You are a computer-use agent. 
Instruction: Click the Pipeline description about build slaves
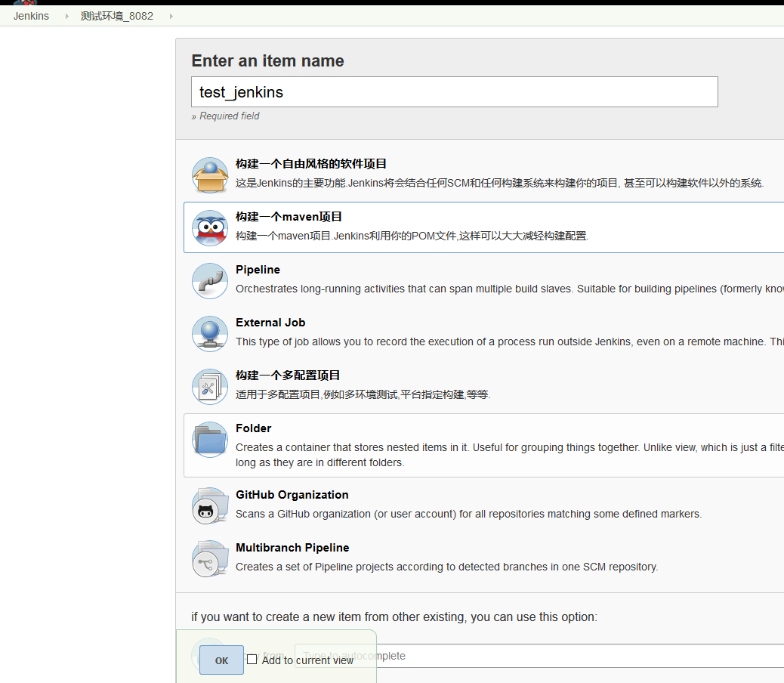coord(510,289)
